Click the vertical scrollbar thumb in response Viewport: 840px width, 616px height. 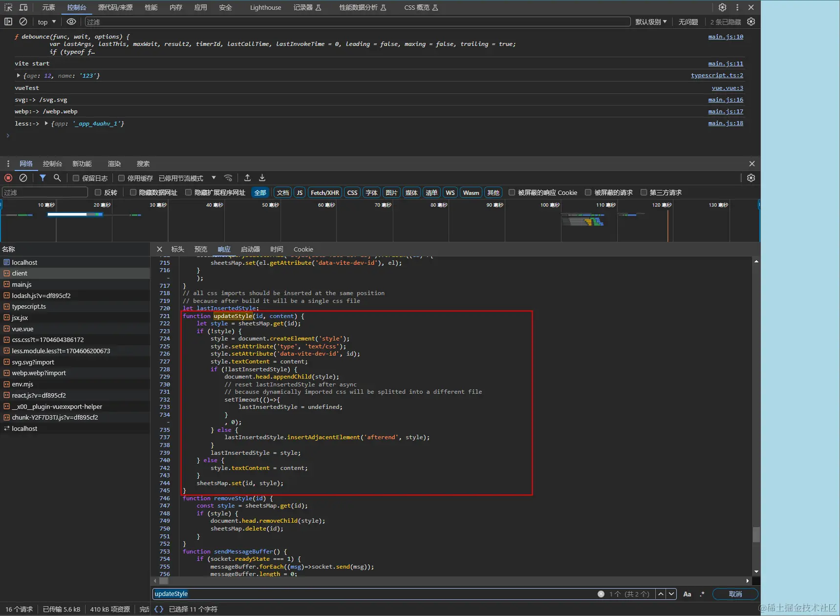tap(756, 534)
